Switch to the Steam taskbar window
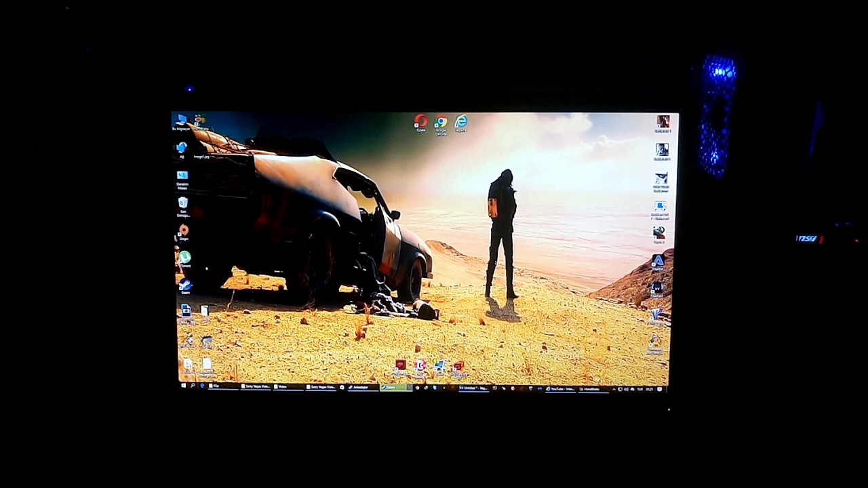This screenshot has width=868, height=488. pyautogui.click(x=396, y=388)
